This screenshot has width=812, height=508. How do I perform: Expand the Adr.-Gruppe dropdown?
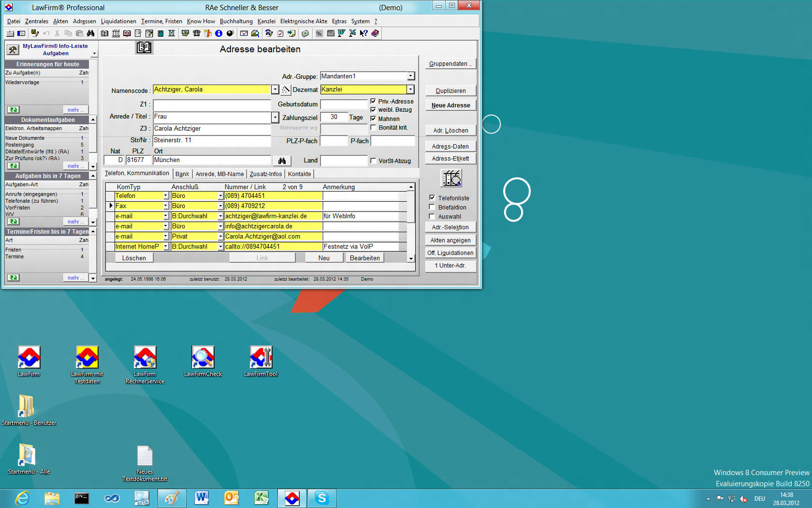[410, 76]
